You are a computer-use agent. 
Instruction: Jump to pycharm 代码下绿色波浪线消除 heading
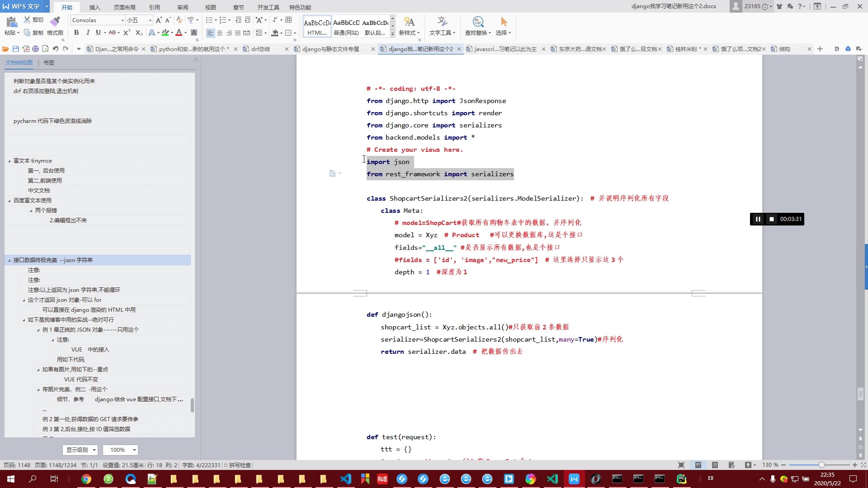click(x=52, y=121)
